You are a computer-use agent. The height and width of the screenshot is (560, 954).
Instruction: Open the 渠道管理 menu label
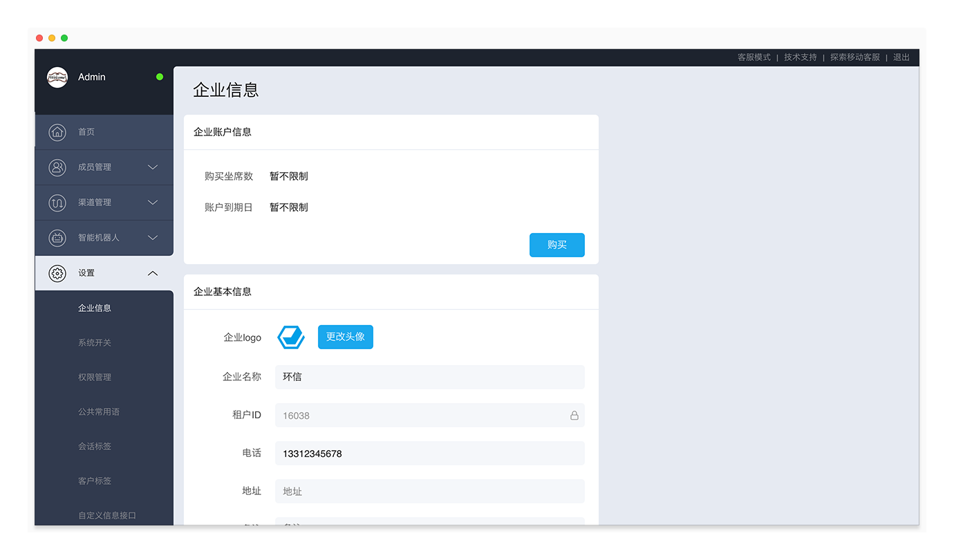click(95, 203)
